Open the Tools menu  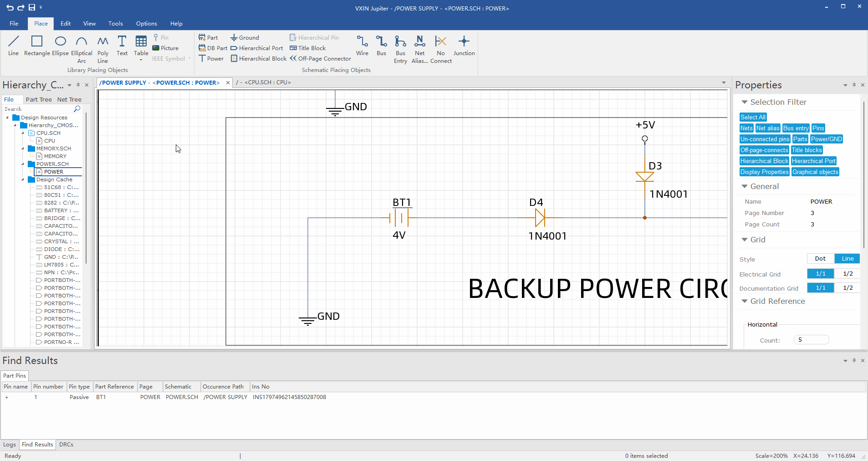(x=115, y=24)
